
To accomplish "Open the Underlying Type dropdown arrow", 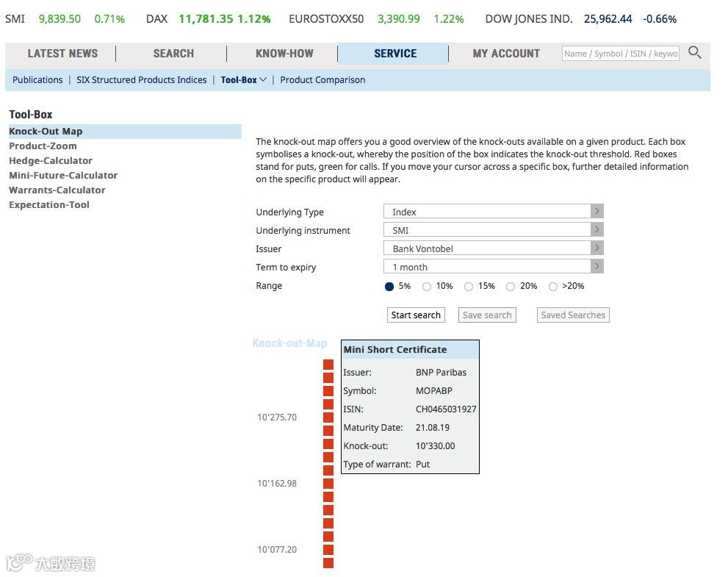I will click(597, 212).
